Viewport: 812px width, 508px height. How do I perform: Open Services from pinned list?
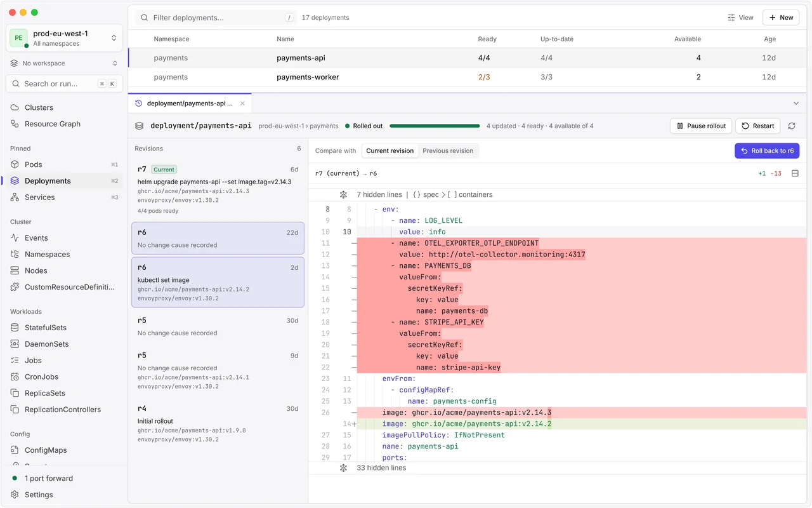coord(63,197)
